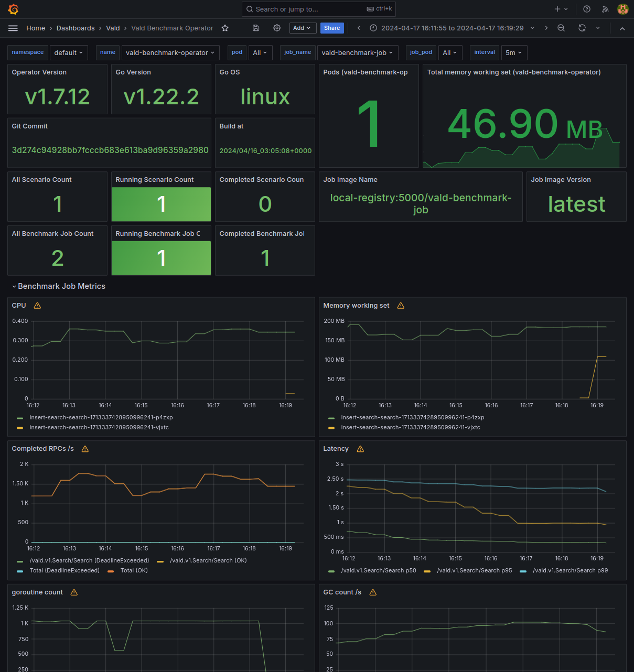Save the dashboard via floppy disk icon
Image resolution: width=634 pixels, height=672 pixels.
pyautogui.click(x=255, y=28)
